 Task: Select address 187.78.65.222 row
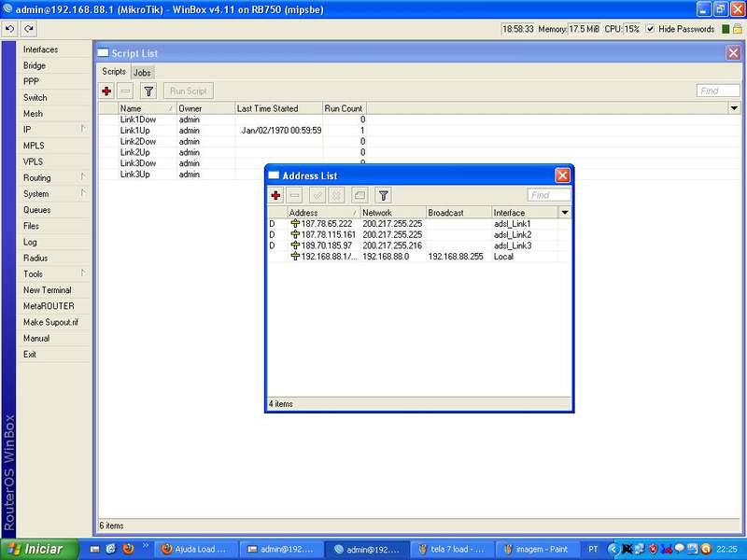(419, 223)
